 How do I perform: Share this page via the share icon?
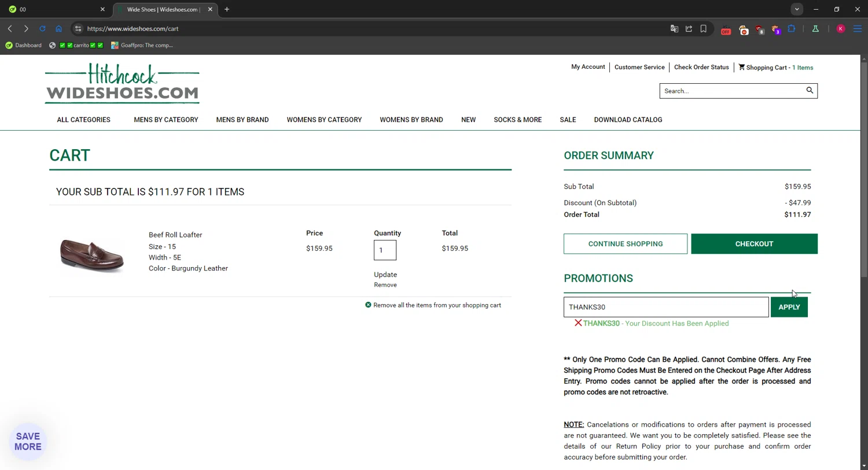click(x=689, y=28)
